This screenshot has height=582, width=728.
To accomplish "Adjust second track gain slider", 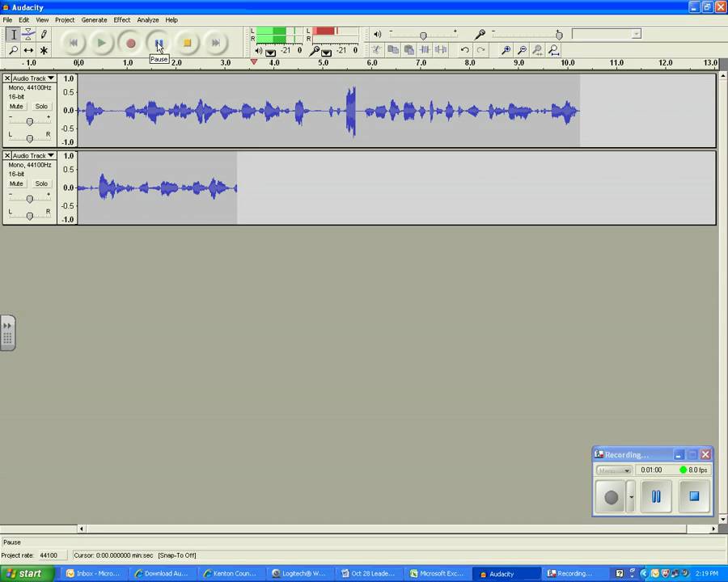I will 29,199.
